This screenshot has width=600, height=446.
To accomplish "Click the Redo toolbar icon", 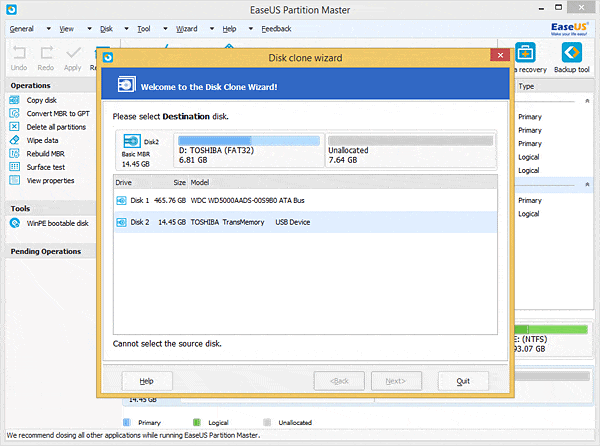I will 46,52.
